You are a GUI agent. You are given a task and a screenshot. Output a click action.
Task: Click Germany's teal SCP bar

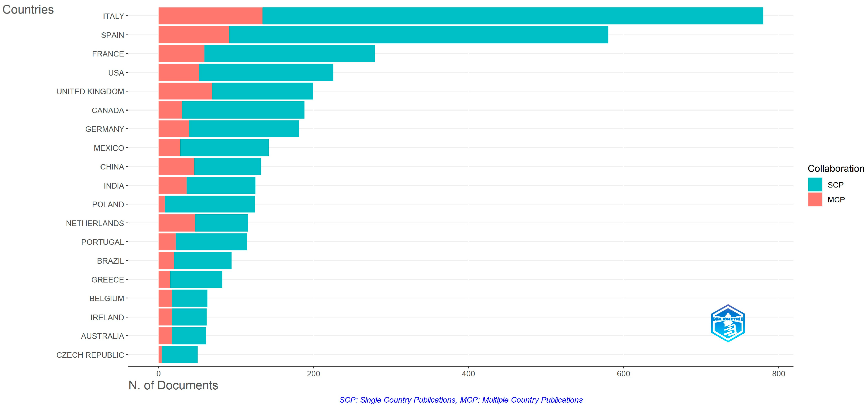[x=243, y=129]
